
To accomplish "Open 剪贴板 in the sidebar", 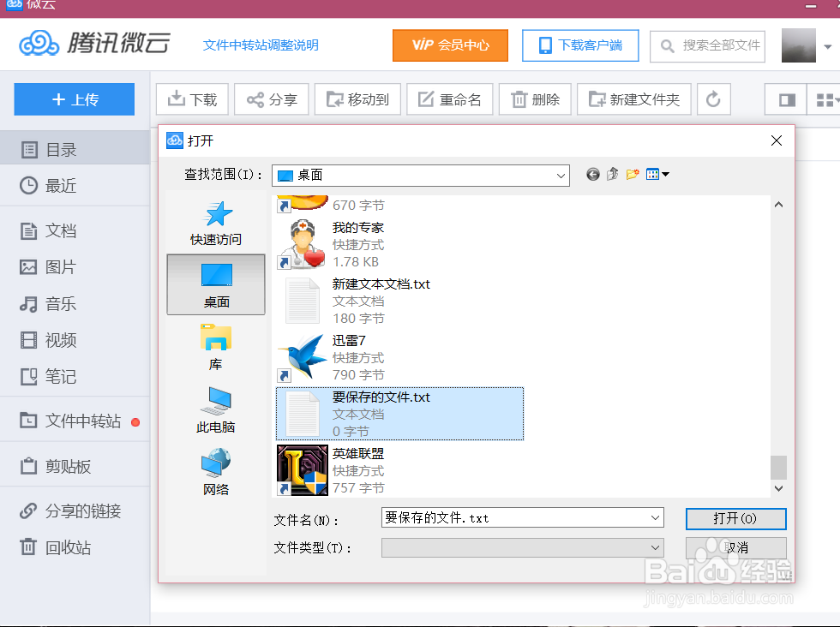I will click(x=75, y=466).
